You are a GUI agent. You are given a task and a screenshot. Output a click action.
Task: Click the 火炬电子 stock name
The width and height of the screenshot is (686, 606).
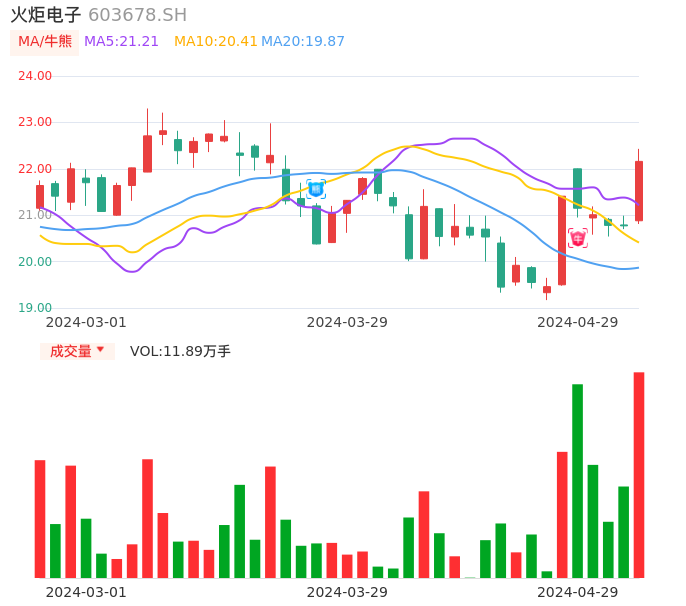coord(46,15)
